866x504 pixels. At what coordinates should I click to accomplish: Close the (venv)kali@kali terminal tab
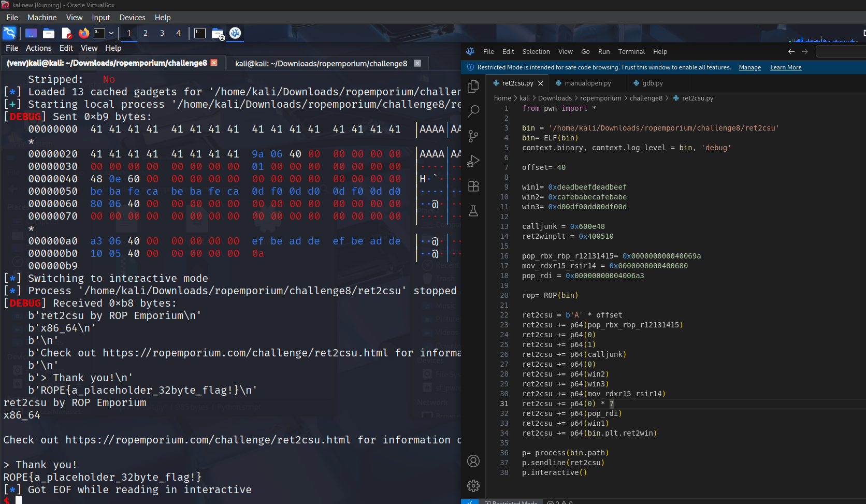point(214,63)
